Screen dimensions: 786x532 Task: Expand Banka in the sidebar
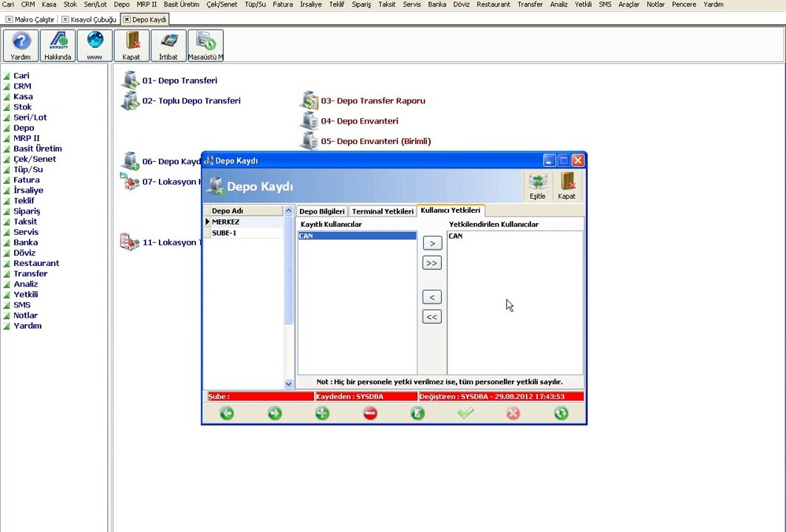pos(26,242)
